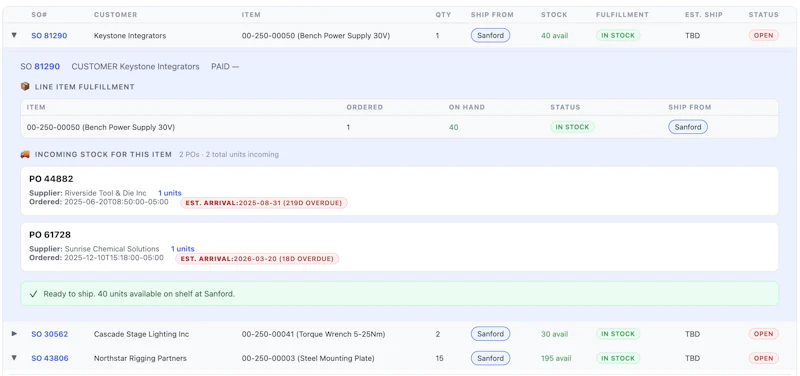Image resolution: width=800 pixels, height=376 pixels.
Task: Open the SO 43806 order link
Action: point(49,359)
